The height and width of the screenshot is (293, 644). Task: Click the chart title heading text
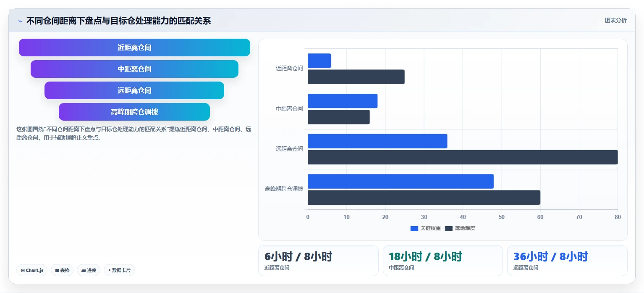pyautogui.click(x=118, y=21)
